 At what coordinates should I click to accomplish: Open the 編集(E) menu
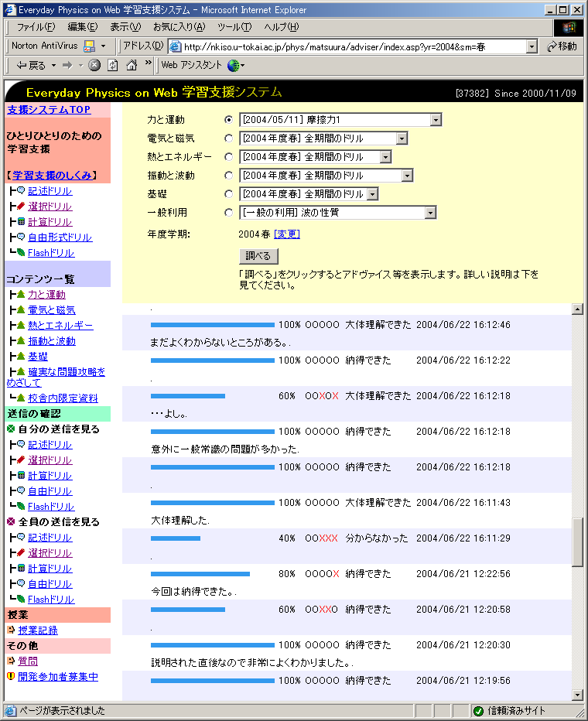(83, 27)
